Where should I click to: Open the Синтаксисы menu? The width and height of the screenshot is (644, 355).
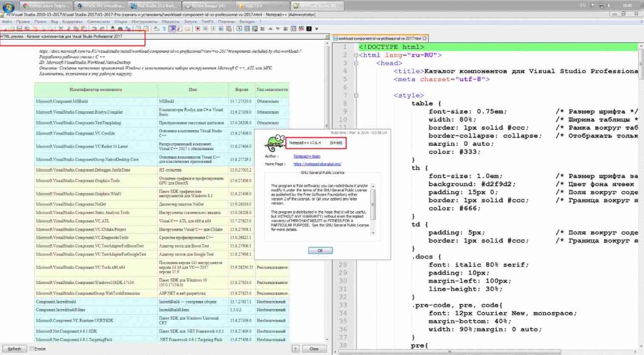click(x=99, y=21)
